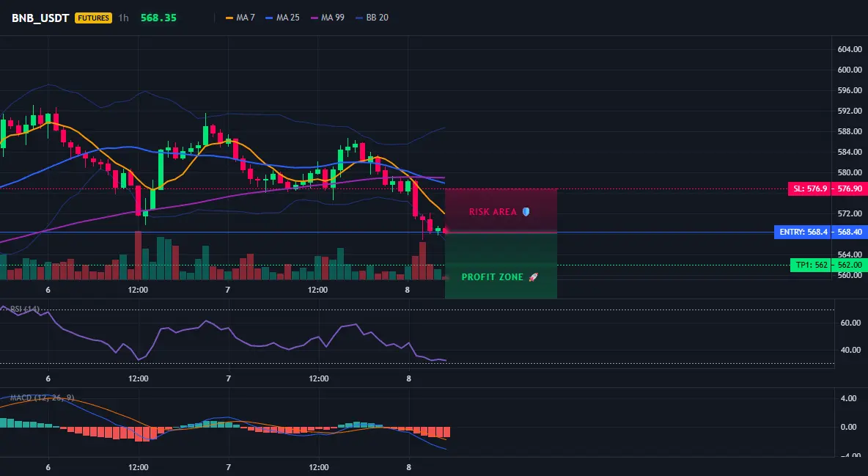
Task: Click the FUTURES badge
Action: click(x=93, y=18)
